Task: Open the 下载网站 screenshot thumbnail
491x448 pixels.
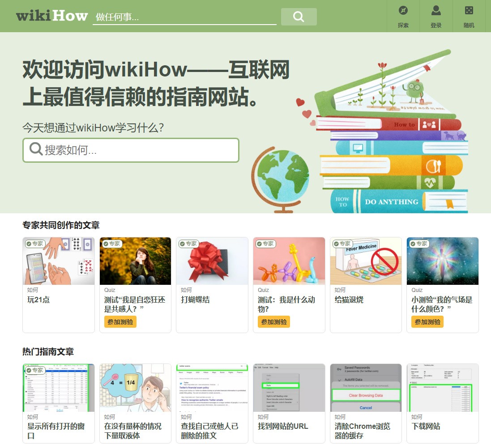Action: [443, 388]
